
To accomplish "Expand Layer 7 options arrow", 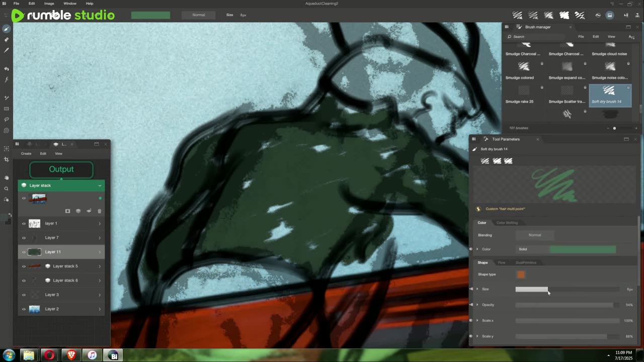I will 99,238.
